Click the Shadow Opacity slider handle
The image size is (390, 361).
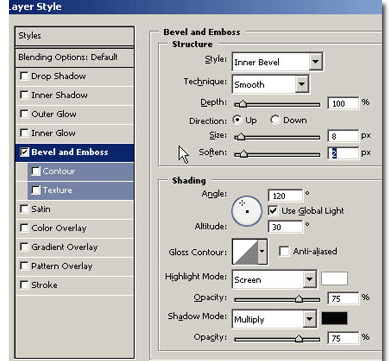tap(299, 339)
